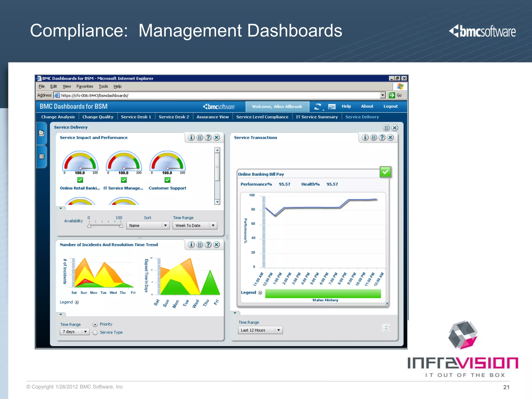Collapse the incidents trend filter controls arrow
This screenshot has height=399, width=532.
(x=61, y=314)
